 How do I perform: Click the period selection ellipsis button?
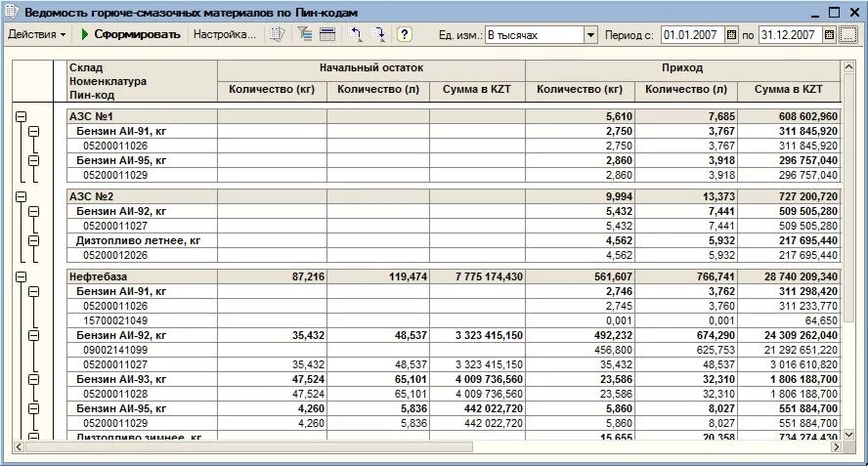click(847, 35)
